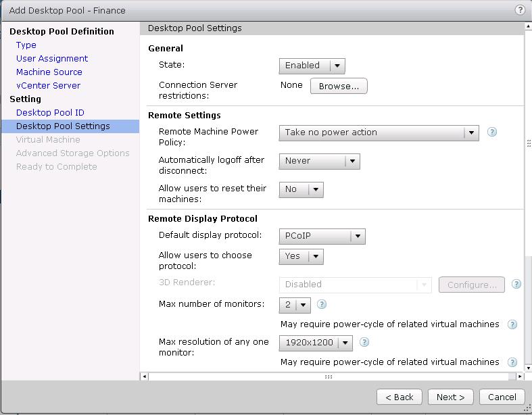Navigate to the Machine Source step
This screenshot has height=415, width=532.
pyautogui.click(x=49, y=72)
